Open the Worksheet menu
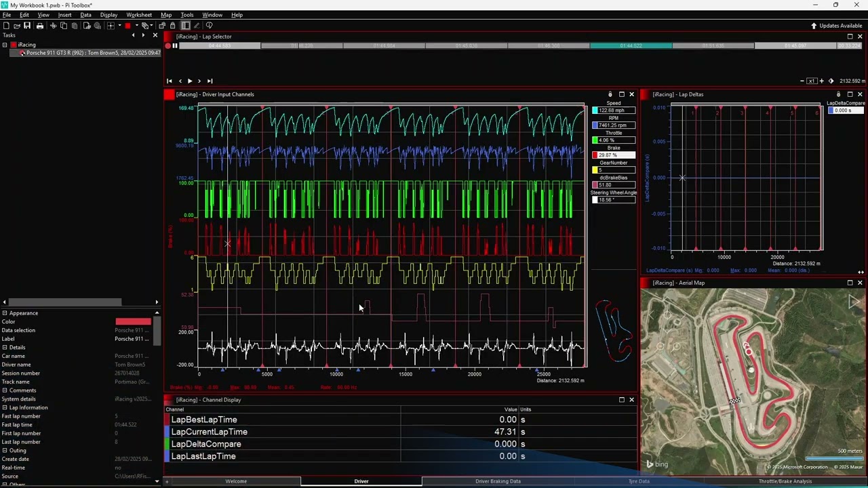 click(x=139, y=15)
